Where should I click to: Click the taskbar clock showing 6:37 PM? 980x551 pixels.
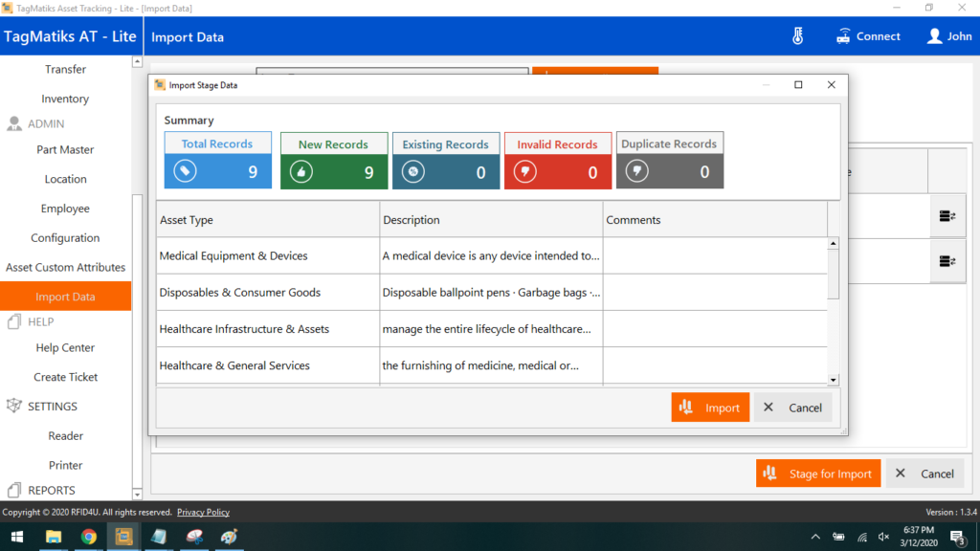coord(919,537)
